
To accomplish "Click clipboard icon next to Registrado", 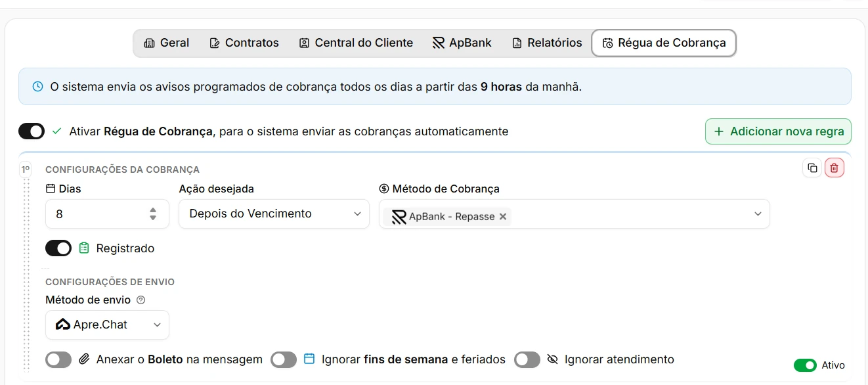I will coord(84,248).
